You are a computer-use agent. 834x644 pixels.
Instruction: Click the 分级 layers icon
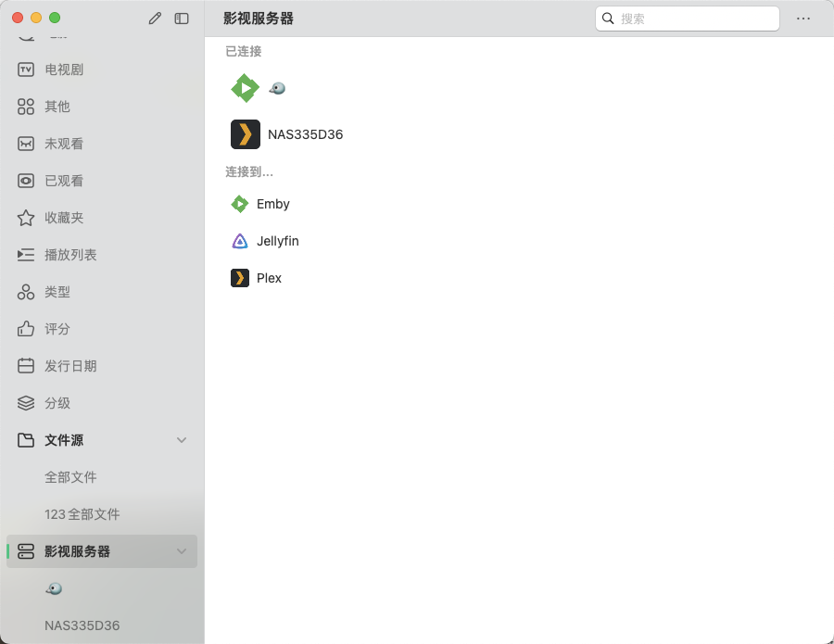click(x=26, y=403)
